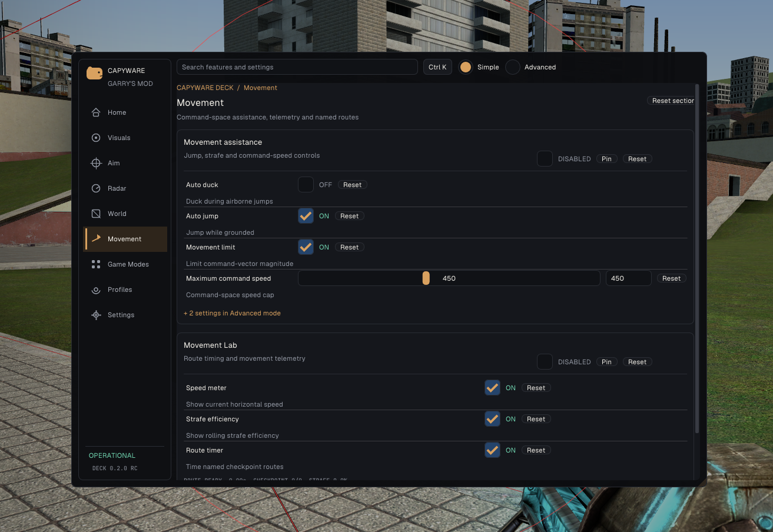Click the 'Show rolling strafe efficiency' description
Viewport: 773px width, 532px height.
(x=233, y=435)
